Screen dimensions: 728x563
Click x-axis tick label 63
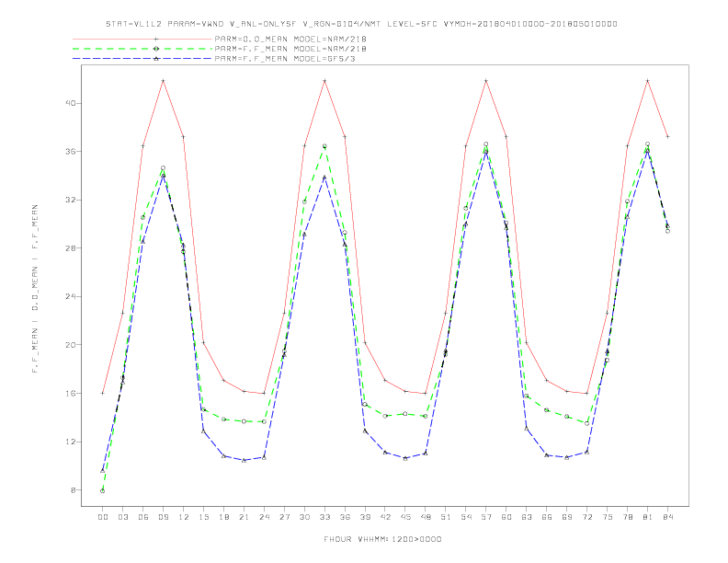(527, 517)
